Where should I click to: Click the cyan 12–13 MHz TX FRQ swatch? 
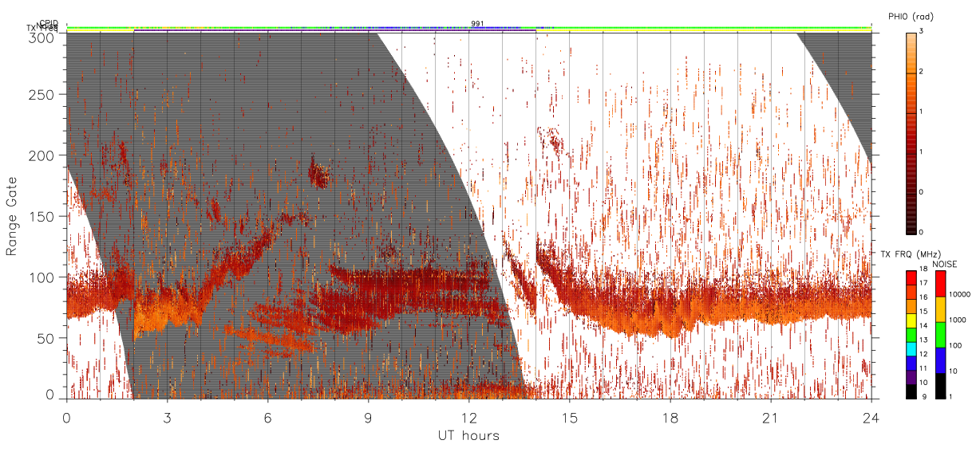pyautogui.click(x=911, y=349)
